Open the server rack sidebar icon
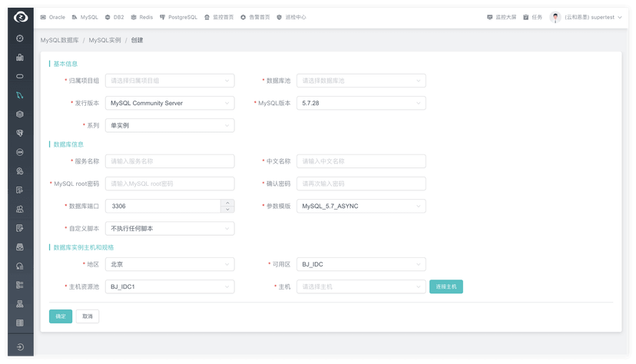 click(20, 323)
